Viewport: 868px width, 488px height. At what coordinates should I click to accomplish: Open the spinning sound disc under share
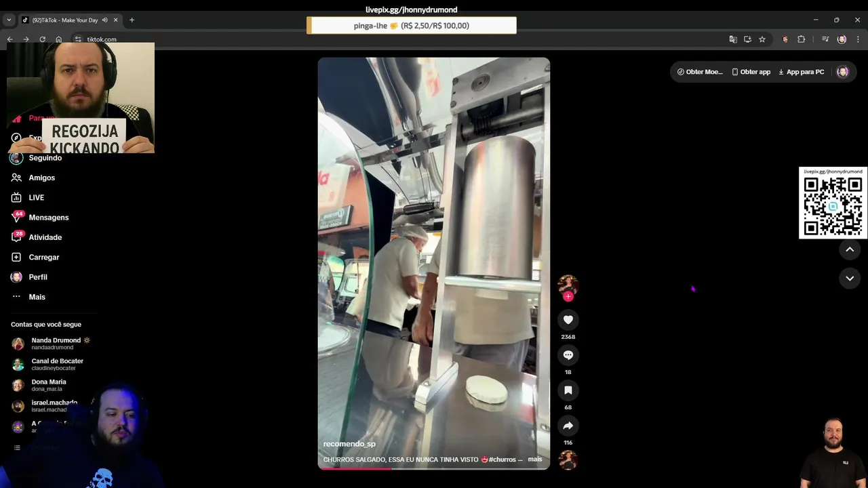click(x=568, y=460)
